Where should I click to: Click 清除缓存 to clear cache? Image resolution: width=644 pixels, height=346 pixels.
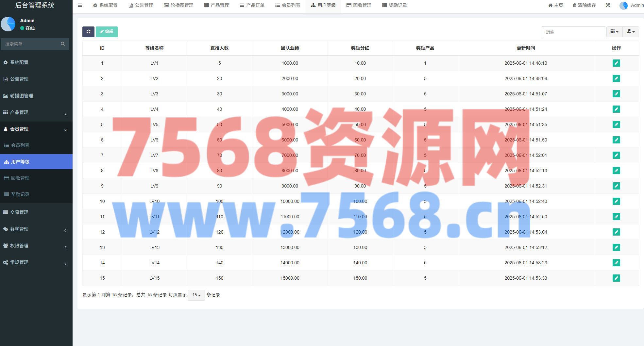584,5
